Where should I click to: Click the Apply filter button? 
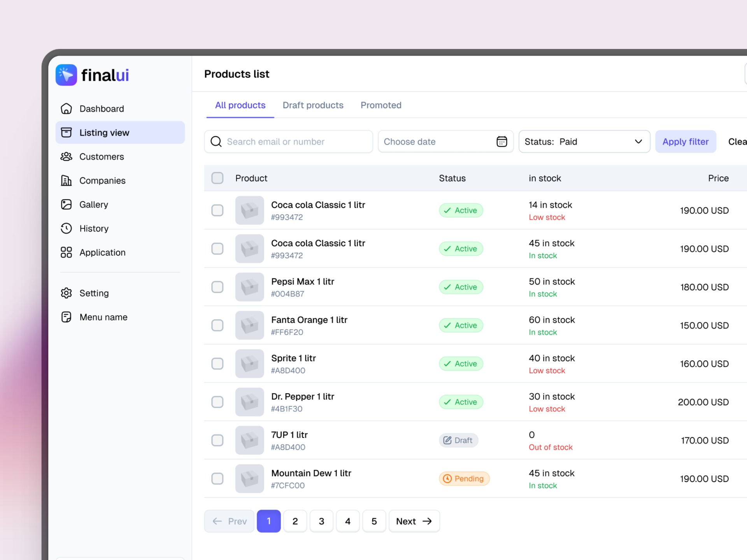pyautogui.click(x=686, y=141)
